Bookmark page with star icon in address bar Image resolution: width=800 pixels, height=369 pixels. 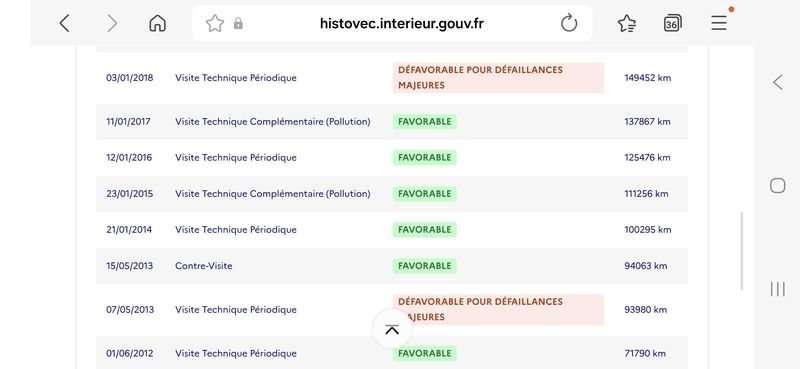click(215, 23)
